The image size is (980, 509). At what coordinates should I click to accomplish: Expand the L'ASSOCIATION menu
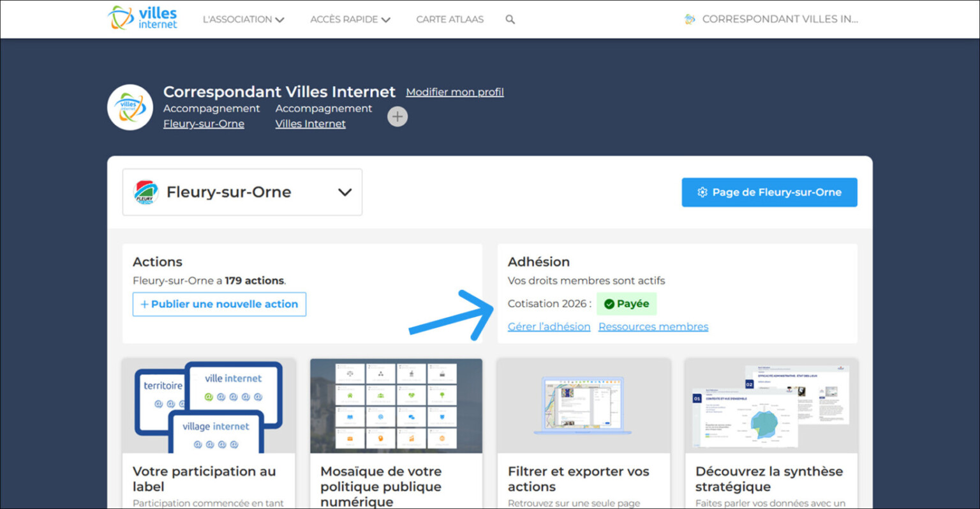[x=243, y=19]
